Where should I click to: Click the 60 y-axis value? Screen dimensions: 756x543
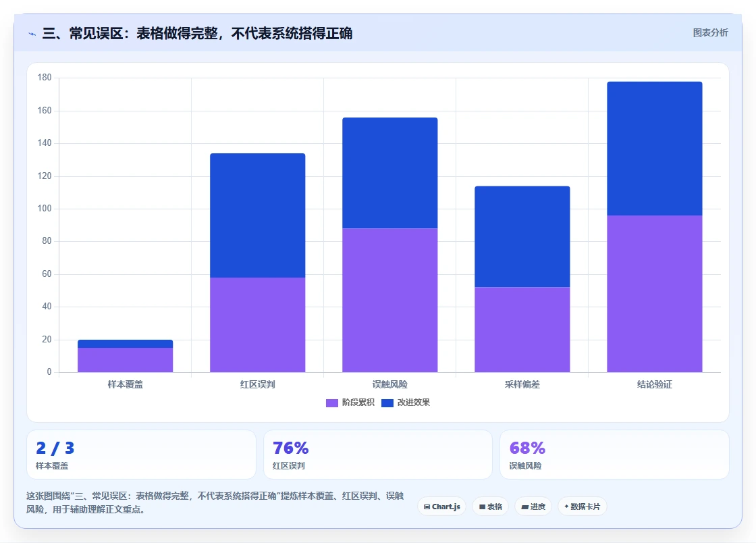[x=47, y=274]
